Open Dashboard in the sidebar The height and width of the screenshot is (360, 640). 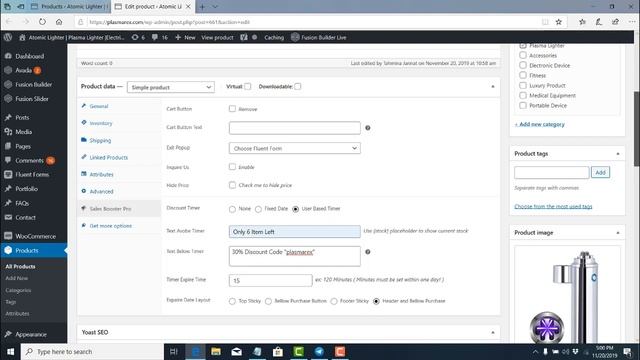coord(30,56)
